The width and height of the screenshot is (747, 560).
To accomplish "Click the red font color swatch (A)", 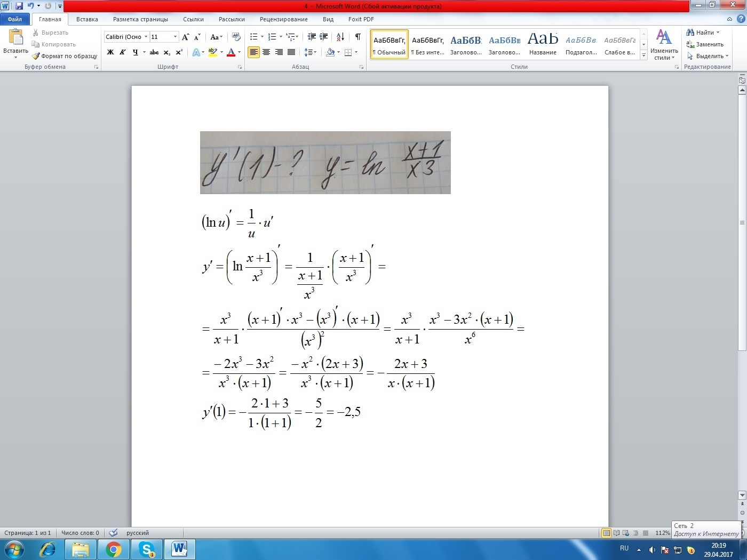I will tap(231, 52).
